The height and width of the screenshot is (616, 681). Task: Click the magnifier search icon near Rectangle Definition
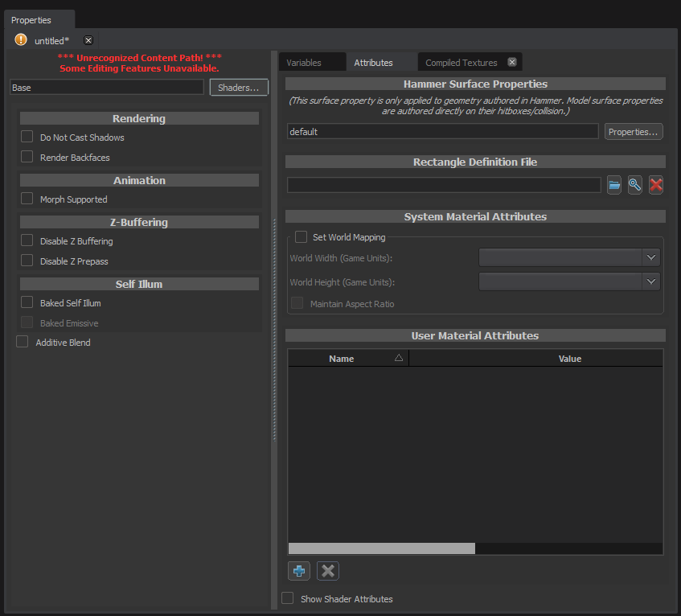click(x=634, y=185)
